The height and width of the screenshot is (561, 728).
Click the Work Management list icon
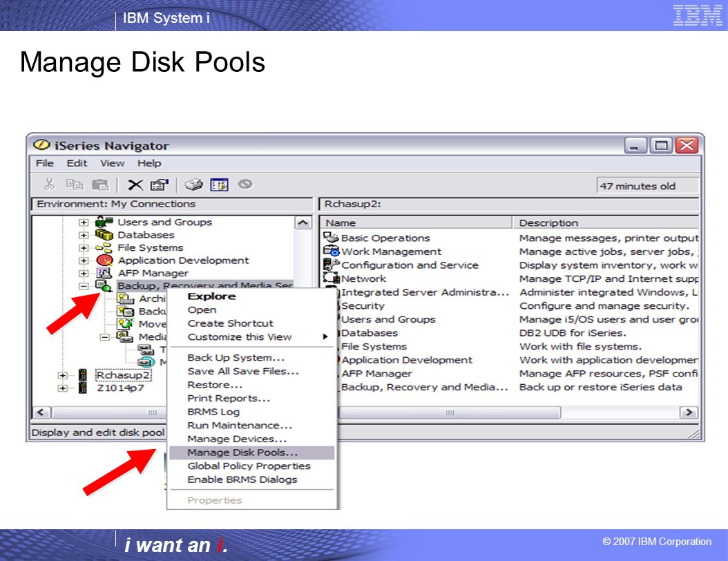point(331,251)
